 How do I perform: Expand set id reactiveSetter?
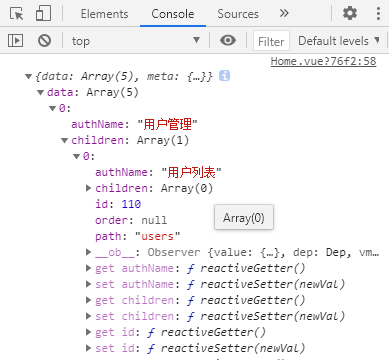click(88, 348)
